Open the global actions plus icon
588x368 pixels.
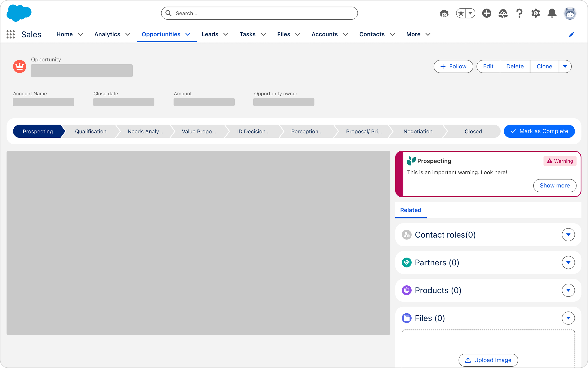[x=487, y=13]
